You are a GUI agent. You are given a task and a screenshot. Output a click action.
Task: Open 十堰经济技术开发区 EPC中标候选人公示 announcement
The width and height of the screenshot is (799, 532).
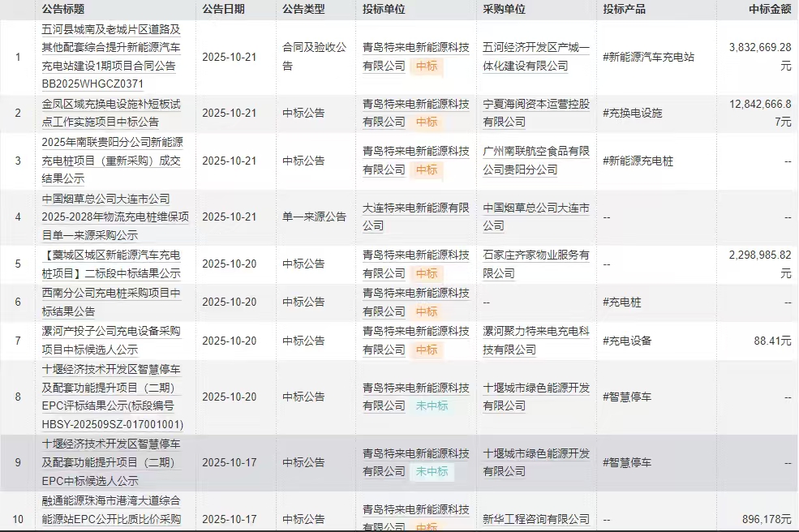[x=111, y=462]
